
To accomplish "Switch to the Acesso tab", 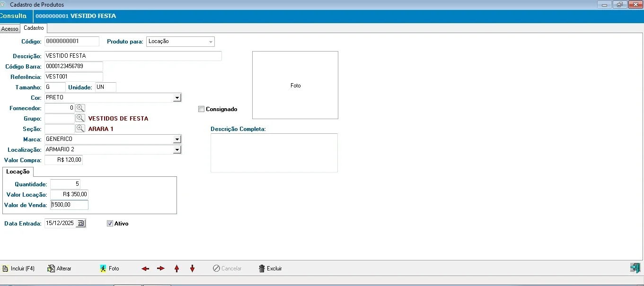I will click(10, 29).
